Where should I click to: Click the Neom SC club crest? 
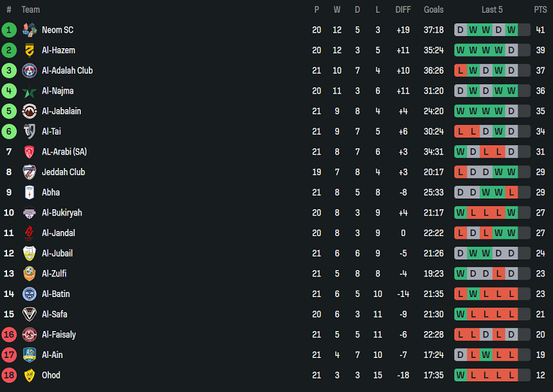pyautogui.click(x=29, y=30)
